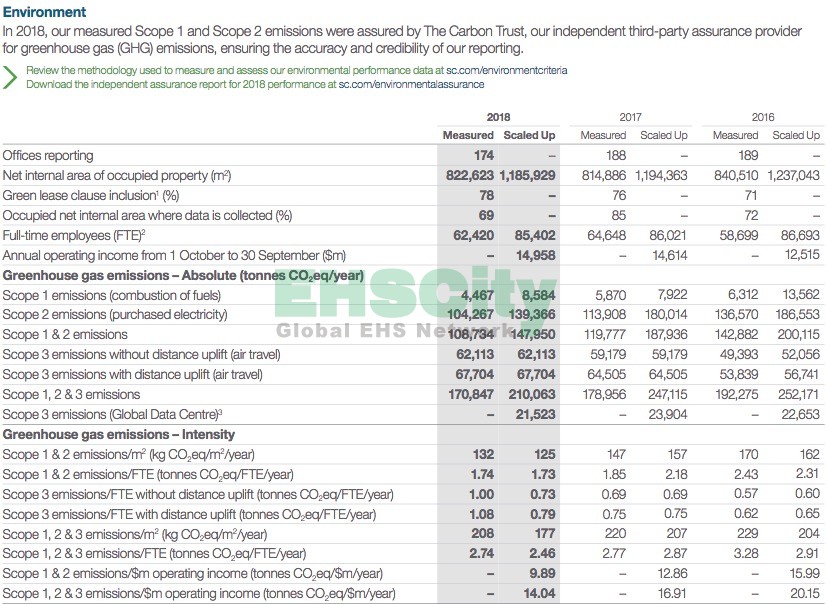
Task: Click the 2018 Scaled Up subheader
Action: click(529, 135)
